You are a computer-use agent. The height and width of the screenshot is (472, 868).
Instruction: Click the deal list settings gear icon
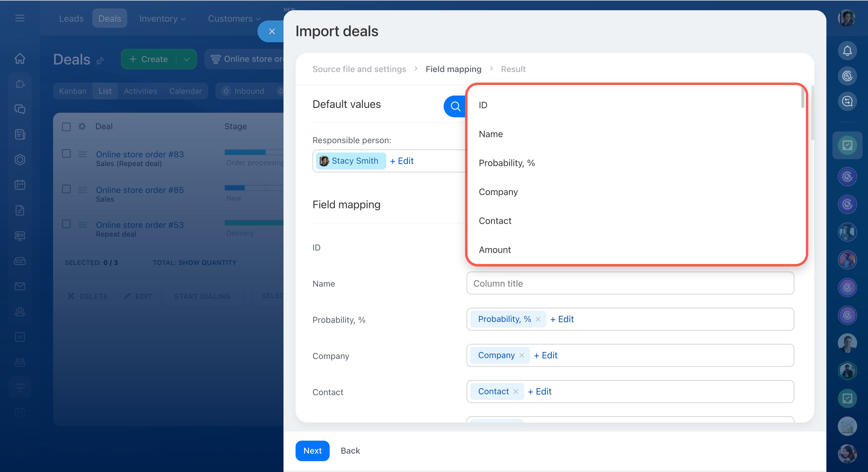82,126
